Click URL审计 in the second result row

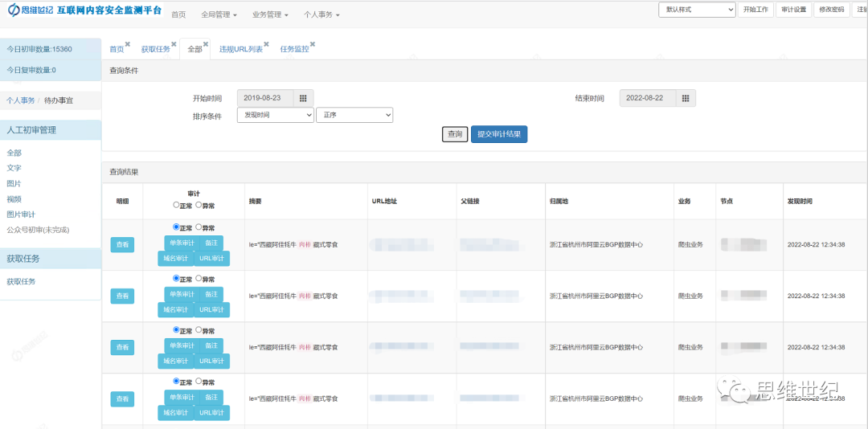pyautogui.click(x=211, y=310)
